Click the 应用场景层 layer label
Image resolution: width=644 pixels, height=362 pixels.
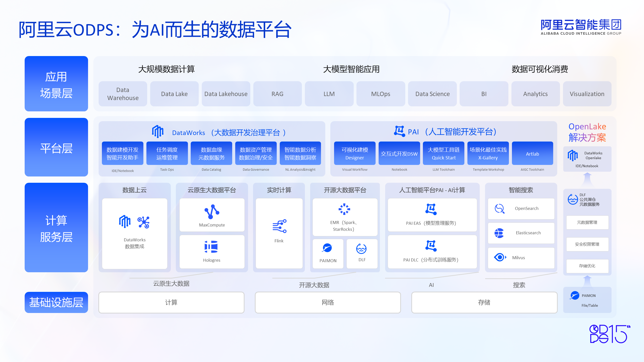(x=56, y=84)
